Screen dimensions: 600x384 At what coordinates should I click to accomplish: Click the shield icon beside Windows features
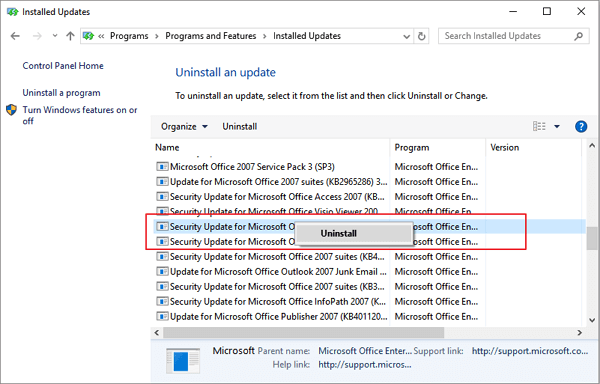pos(11,110)
